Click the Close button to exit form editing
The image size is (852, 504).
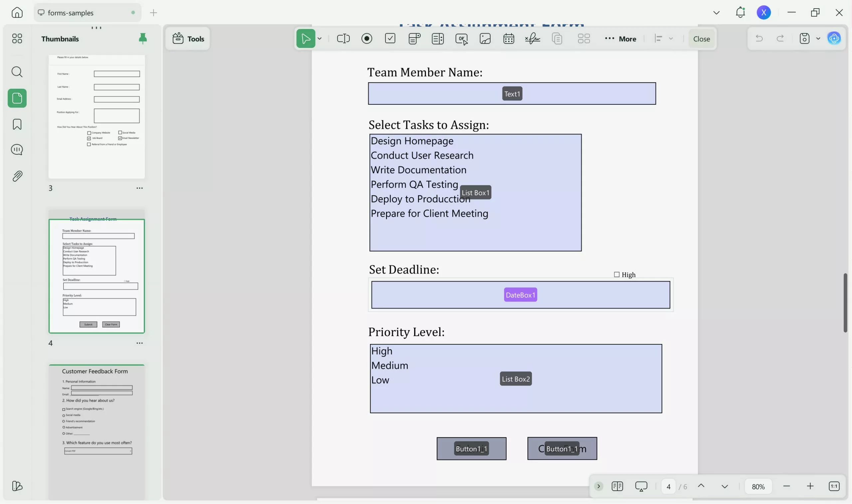[701, 38]
